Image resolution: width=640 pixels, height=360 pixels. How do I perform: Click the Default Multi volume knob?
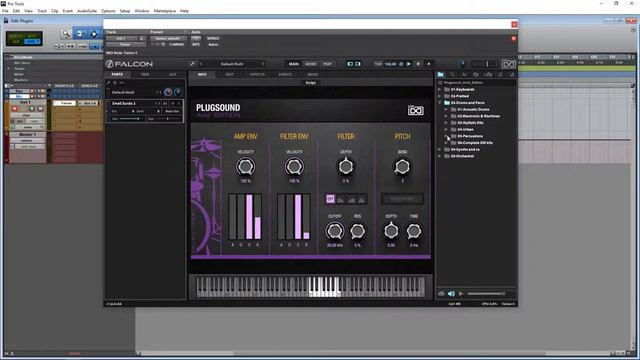pyautogui.click(x=168, y=92)
